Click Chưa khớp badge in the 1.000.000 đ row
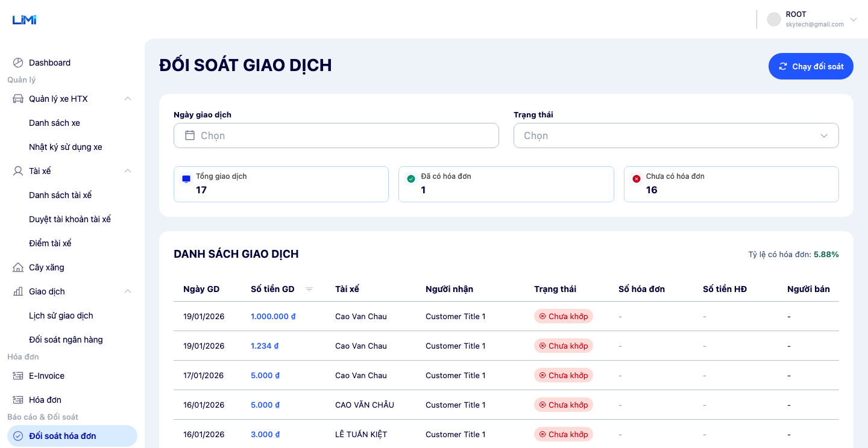The height and width of the screenshot is (448, 868). point(564,316)
